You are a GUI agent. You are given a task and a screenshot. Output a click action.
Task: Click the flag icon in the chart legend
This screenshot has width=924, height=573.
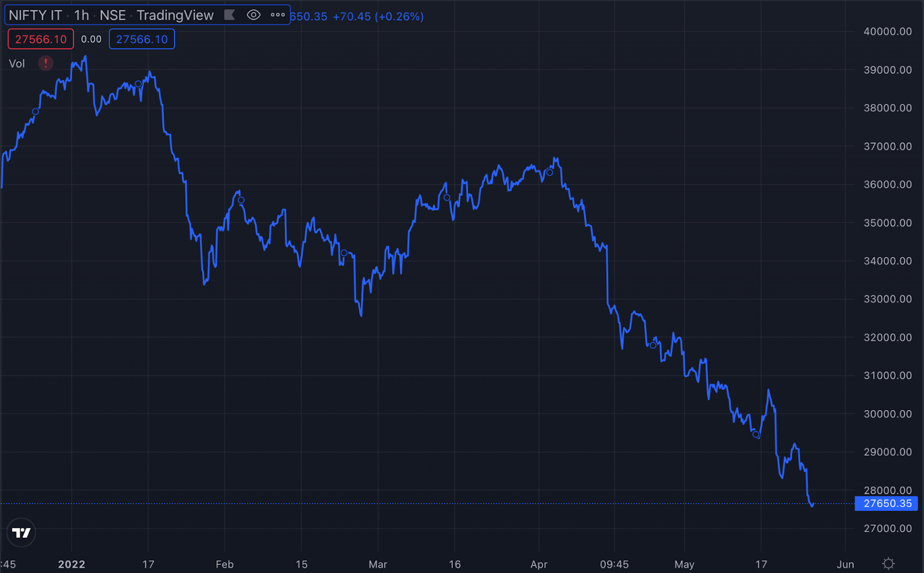[229, 15]
